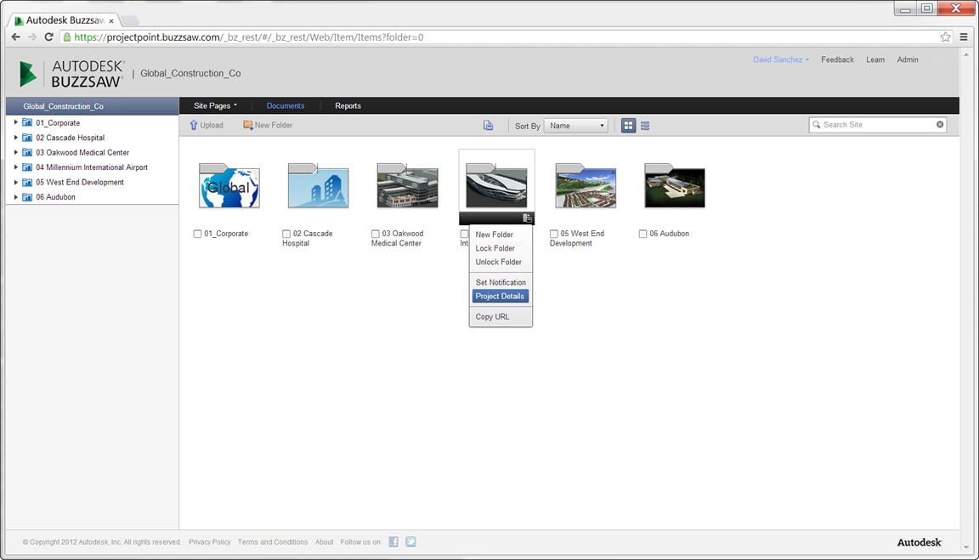Switch to thumbnail grid view
Screen dimensions: 979x560
628,126
